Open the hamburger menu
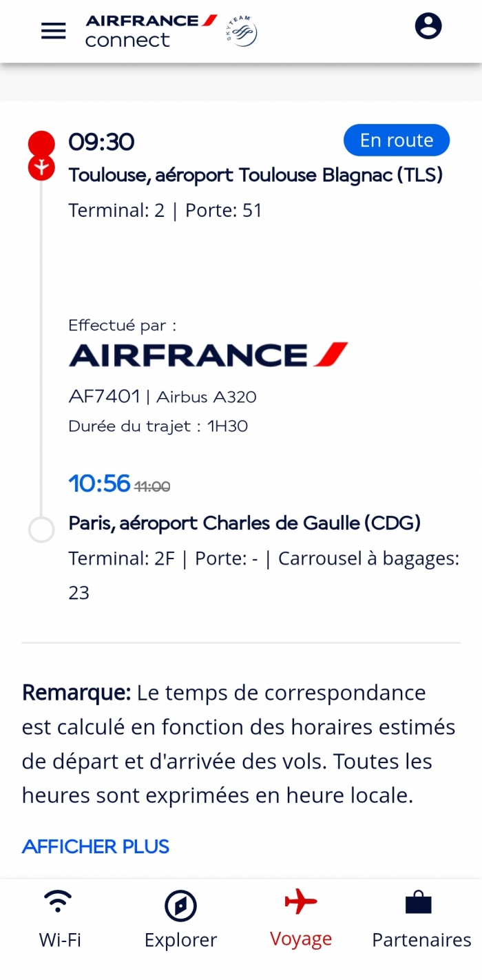 [54, 30]
